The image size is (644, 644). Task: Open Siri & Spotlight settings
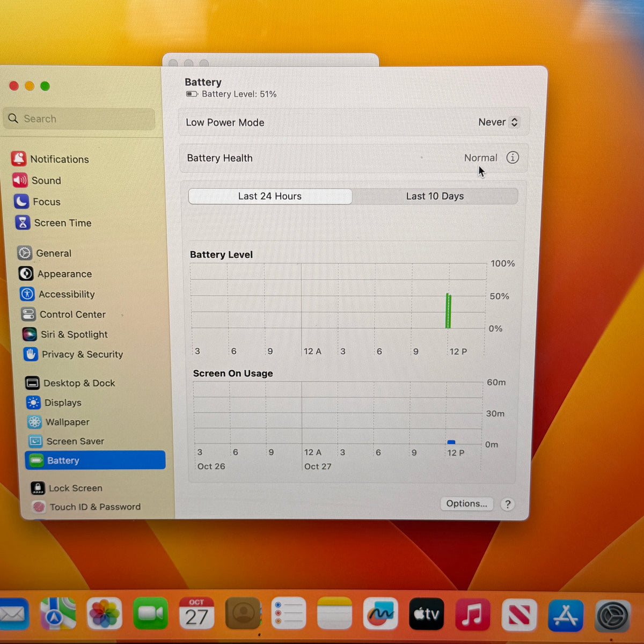(65, 334)
